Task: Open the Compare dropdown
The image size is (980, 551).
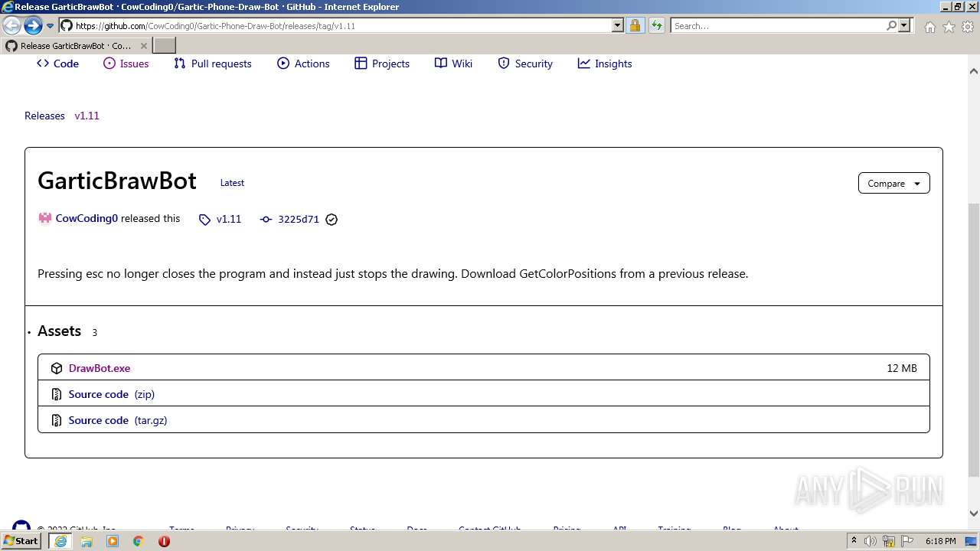Action: click(x=894, y=183)
